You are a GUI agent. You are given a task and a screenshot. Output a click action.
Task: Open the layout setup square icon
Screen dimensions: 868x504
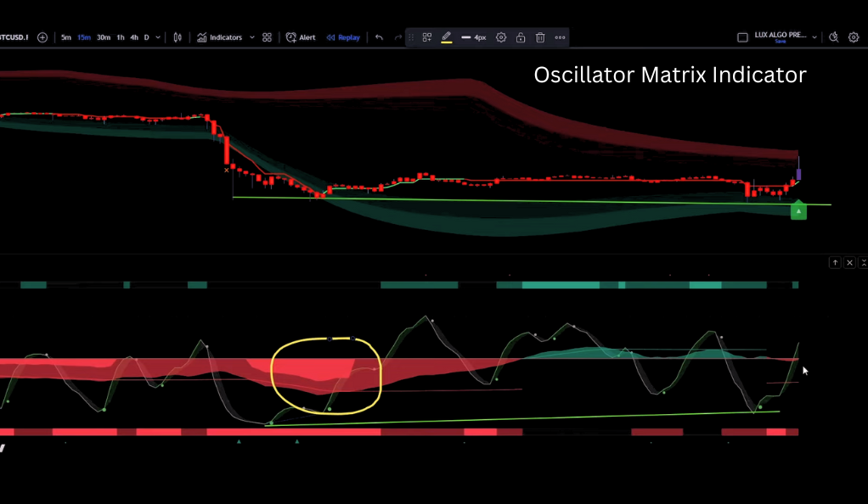(x=742, y=37)
